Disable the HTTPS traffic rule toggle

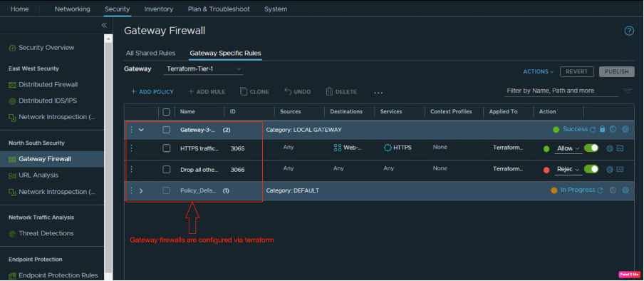tap(591, 148)
